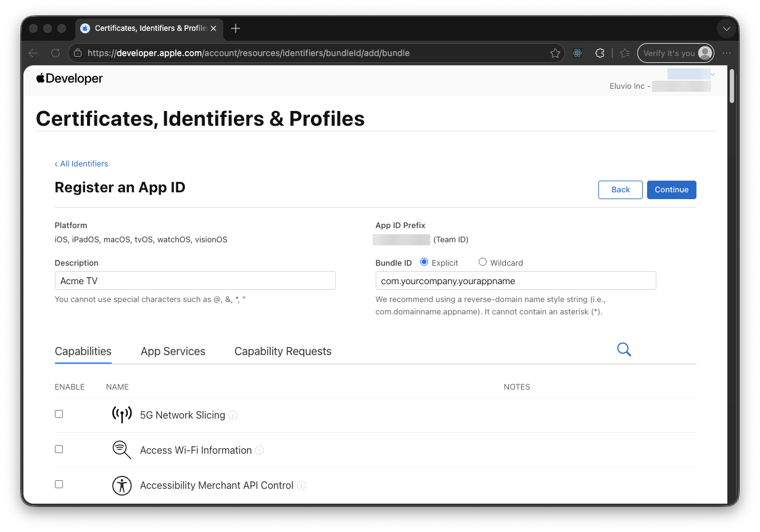Select the Explicit Bundle ID radio

424,262
